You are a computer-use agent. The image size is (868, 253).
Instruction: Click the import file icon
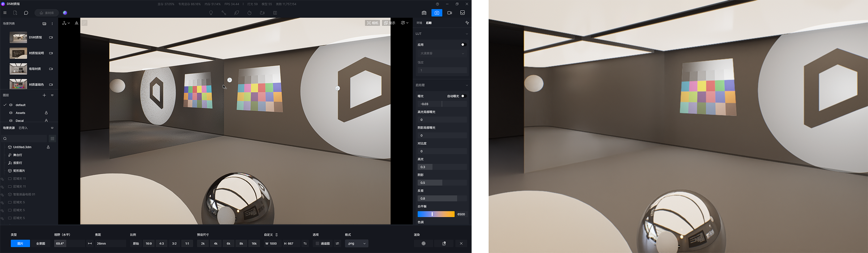(x=15, y=13)
